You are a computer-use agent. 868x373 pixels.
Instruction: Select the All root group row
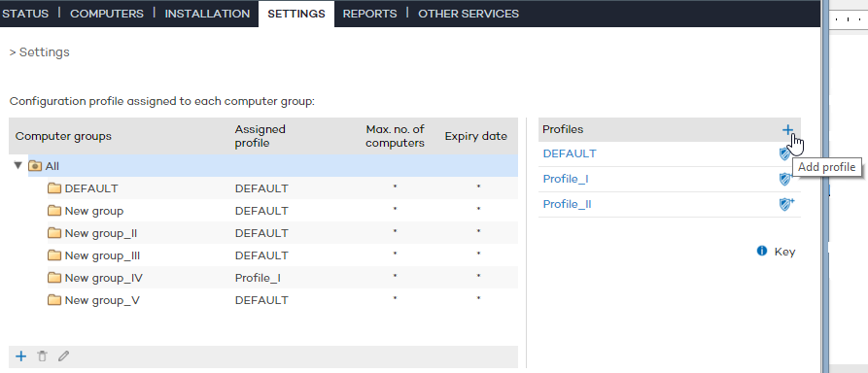click(x=273, y=166)
